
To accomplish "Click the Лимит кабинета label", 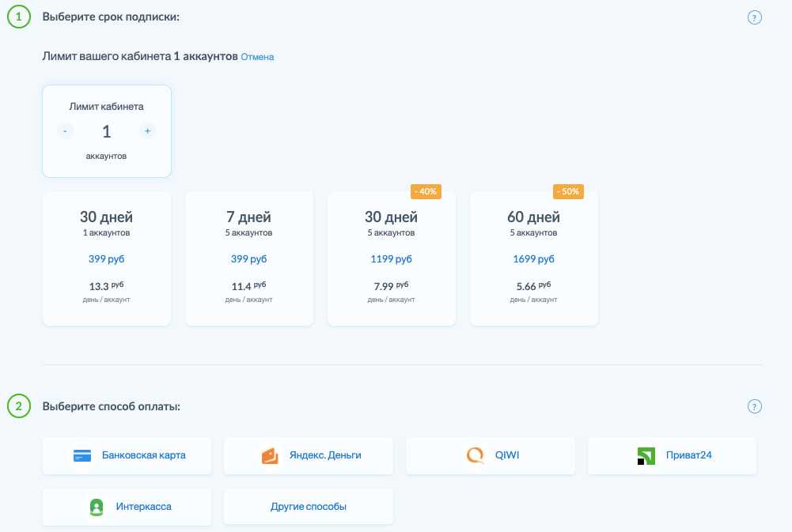I will [107, 107].
